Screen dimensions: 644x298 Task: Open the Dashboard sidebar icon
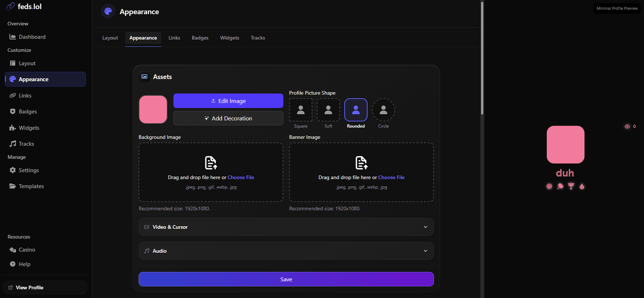[x=13, y=37]
